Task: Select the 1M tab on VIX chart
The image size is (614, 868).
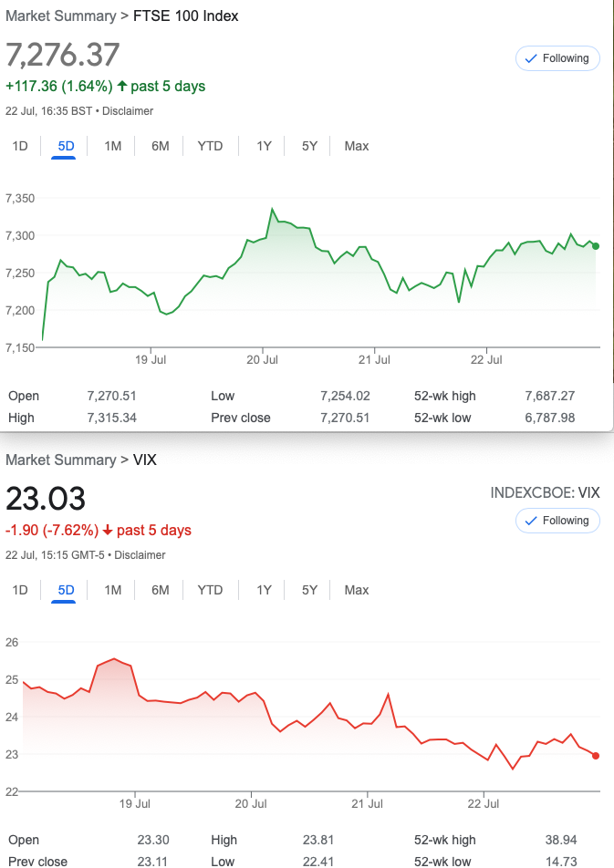Action: 112,590
